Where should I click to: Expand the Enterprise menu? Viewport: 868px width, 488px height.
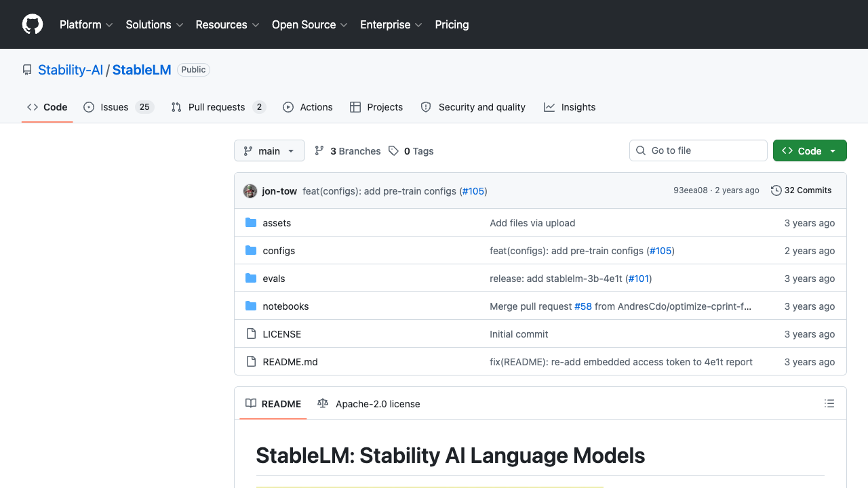(391, 24)
